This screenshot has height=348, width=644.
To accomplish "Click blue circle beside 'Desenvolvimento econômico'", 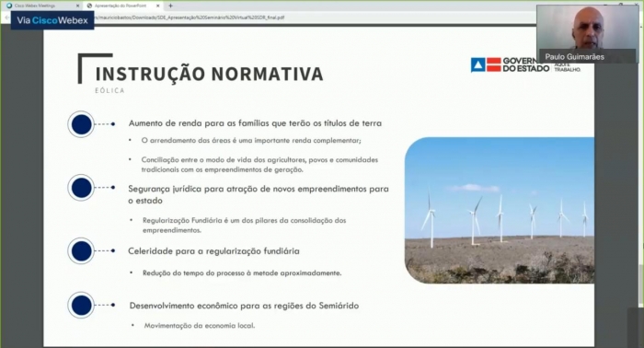I will [81, 306].
